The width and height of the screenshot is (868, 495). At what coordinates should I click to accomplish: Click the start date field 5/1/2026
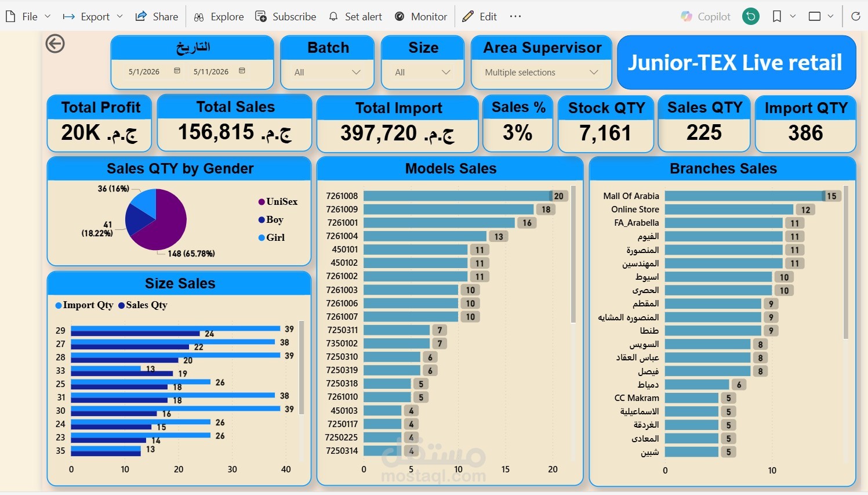144,72
